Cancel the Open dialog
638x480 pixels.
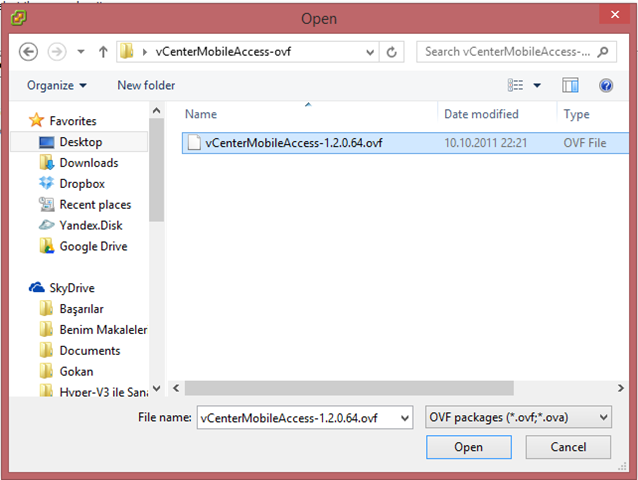pos(568,447)
